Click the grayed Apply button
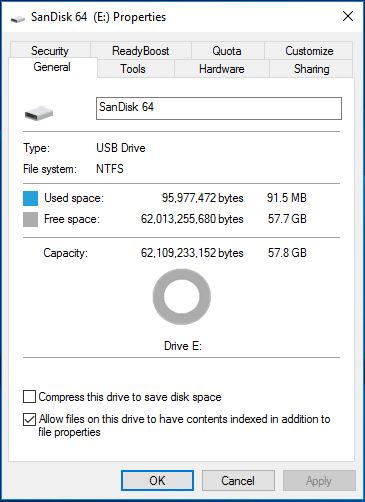Image resolution: width=365 pixels, height=502 pixels. coord(319,480)
